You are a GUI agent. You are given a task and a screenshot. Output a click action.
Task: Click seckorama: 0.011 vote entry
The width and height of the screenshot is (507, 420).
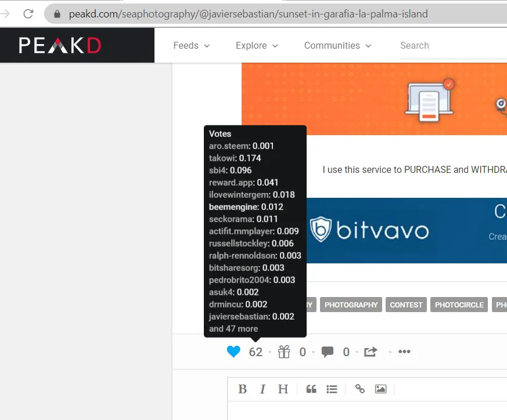243,219
